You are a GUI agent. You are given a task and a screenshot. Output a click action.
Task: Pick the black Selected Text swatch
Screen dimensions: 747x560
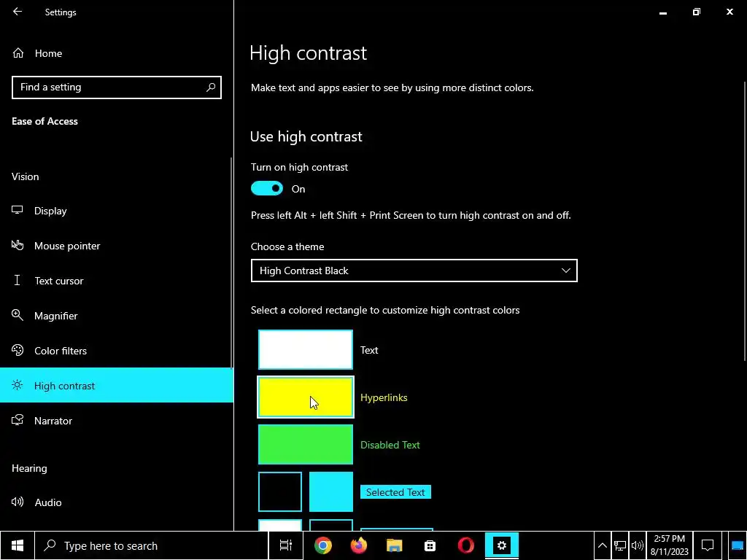pos(279,492)
